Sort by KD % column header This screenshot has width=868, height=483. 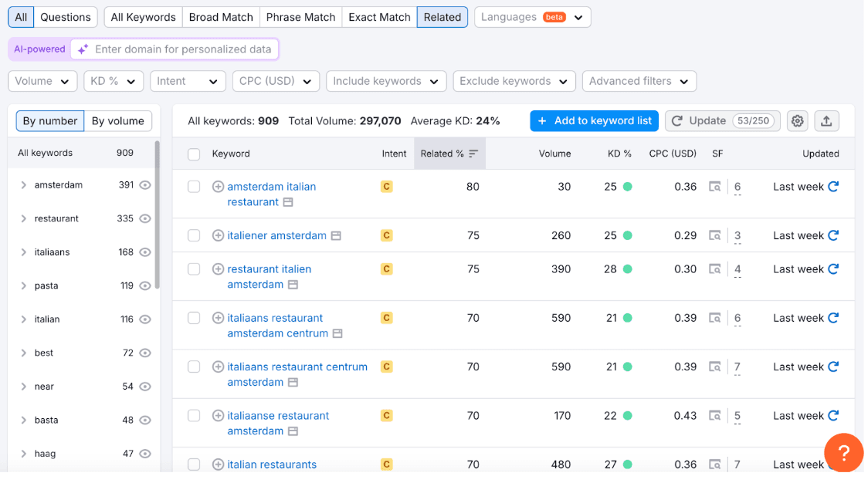click(x=619, y=154)
